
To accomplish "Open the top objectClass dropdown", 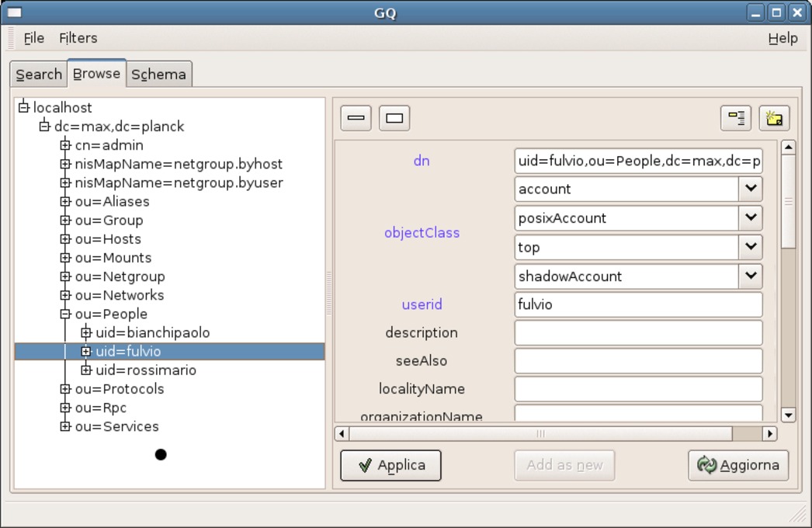I will (751, 247).
